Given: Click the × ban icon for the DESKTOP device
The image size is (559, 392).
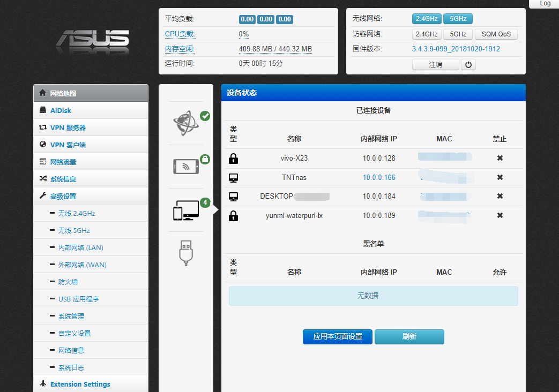Looking at the screenshot, I should (x=500, y=196).
